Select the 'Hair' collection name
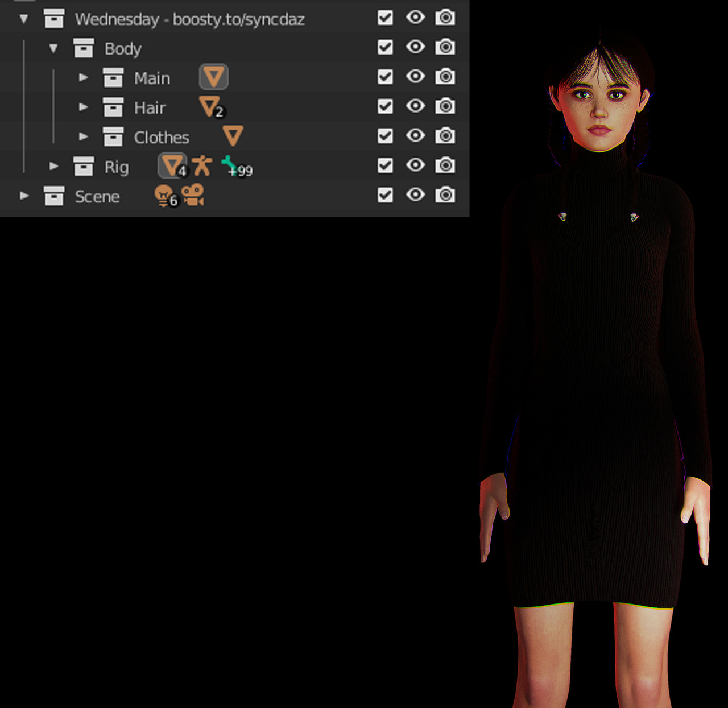 click(150, 108)
